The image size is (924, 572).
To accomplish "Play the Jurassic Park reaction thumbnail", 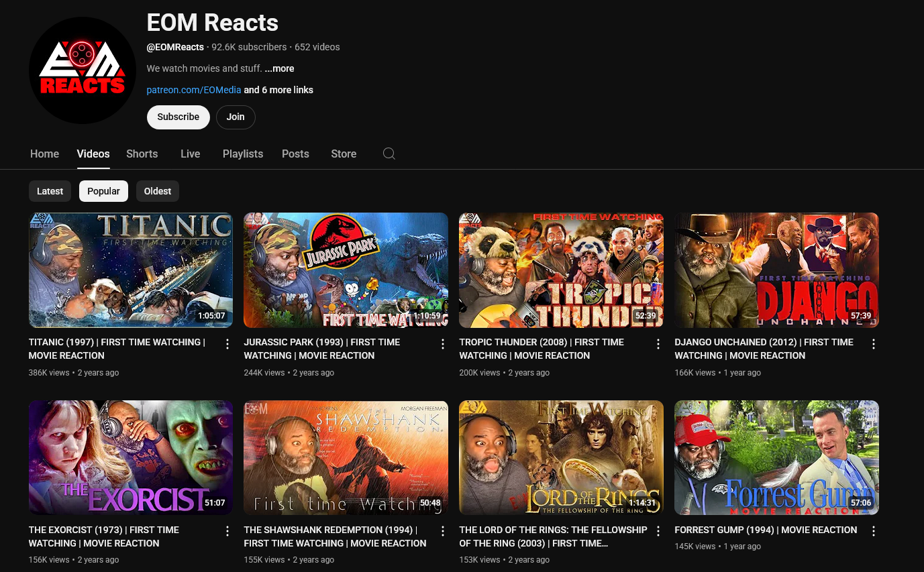I will pyautogui.click(x=346, y=270).
